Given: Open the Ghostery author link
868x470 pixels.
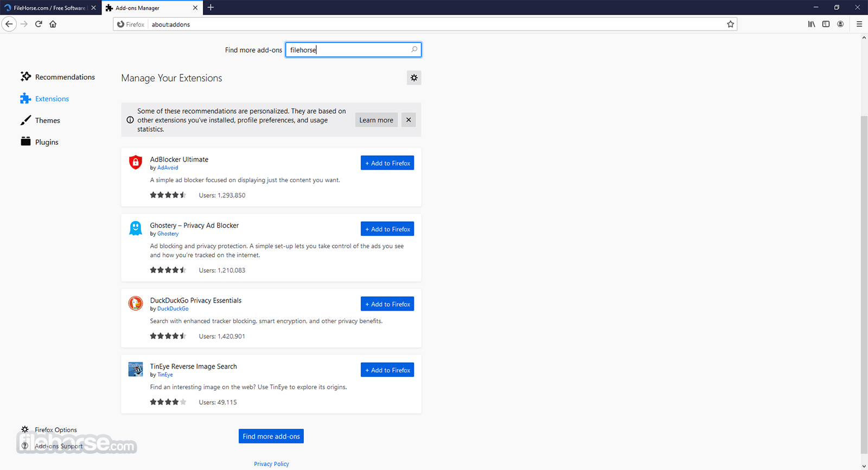Looking at the screenshot, I should pyautogui.click(x=168, y=234).
